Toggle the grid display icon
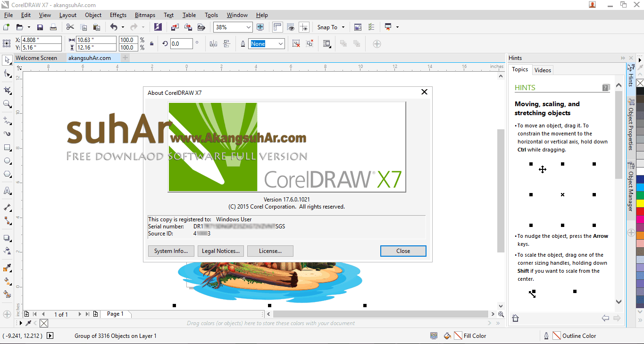 point(290,27)
